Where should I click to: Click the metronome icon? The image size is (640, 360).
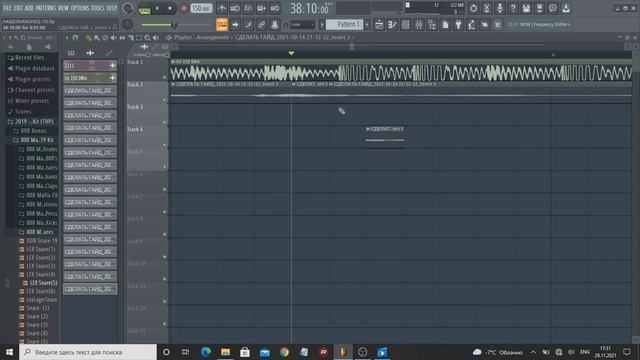coord(222,8)
